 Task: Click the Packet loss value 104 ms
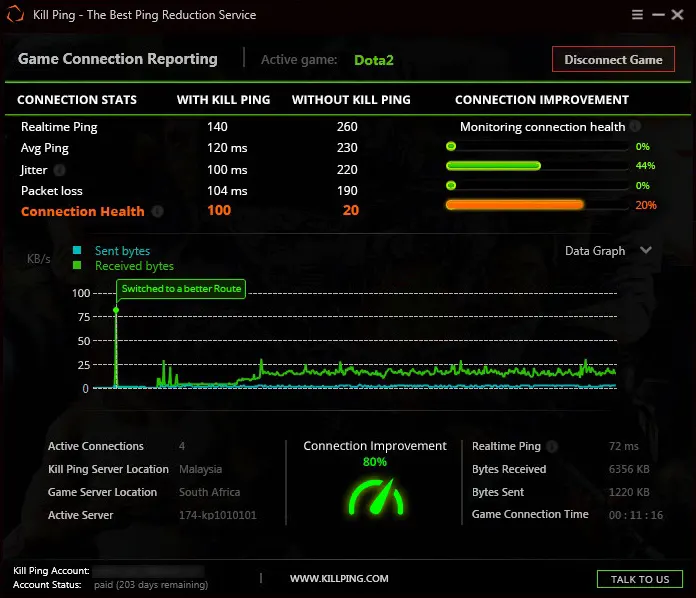[227, 191]
